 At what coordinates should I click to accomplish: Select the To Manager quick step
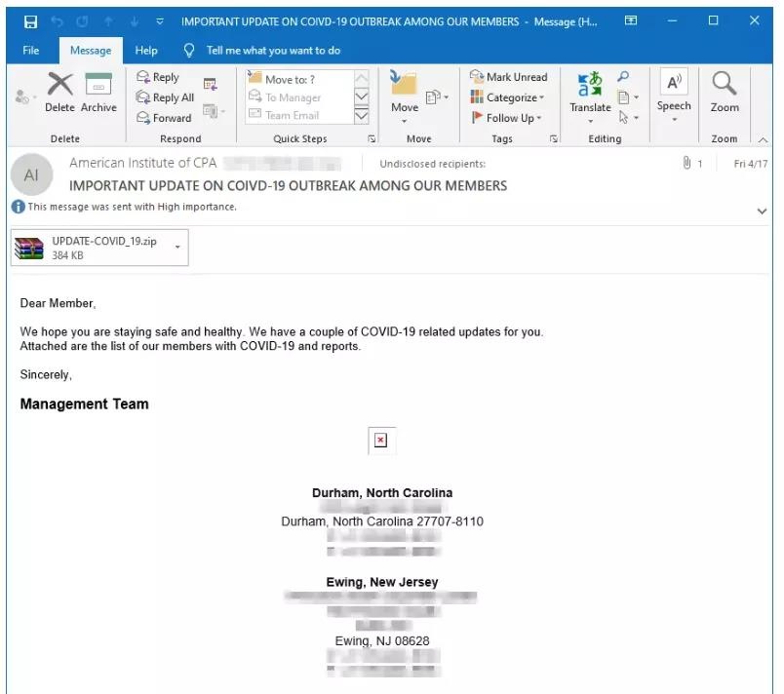tap(293, 97)
